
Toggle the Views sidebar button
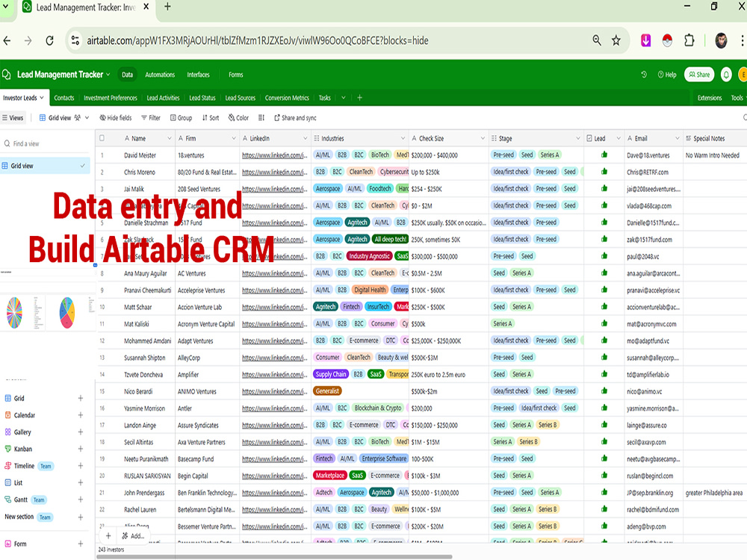pyautogui.click(x=13, y=118)
